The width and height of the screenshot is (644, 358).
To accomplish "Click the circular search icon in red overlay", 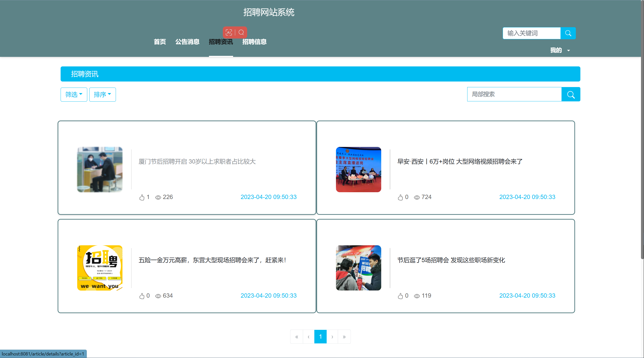I will [x=241, y=32].
